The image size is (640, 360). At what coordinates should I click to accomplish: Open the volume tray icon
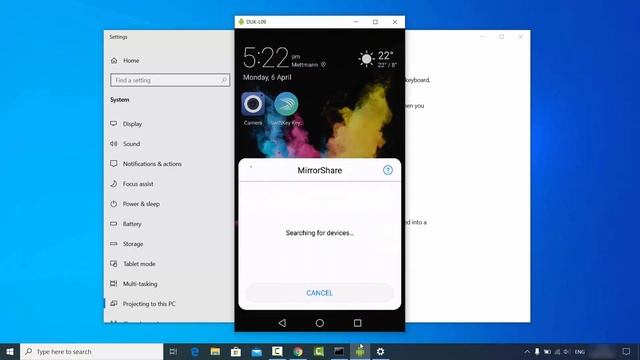click(567, 351)
